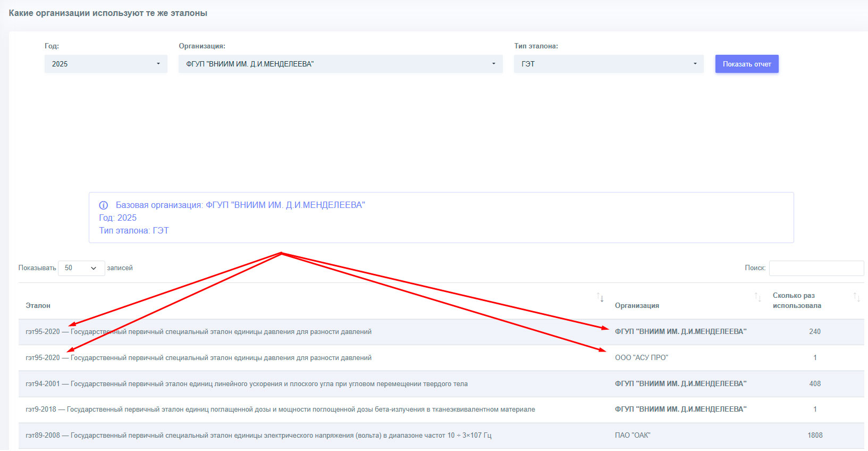
Task: Click the Организация column header
Action: click(637, 306)
